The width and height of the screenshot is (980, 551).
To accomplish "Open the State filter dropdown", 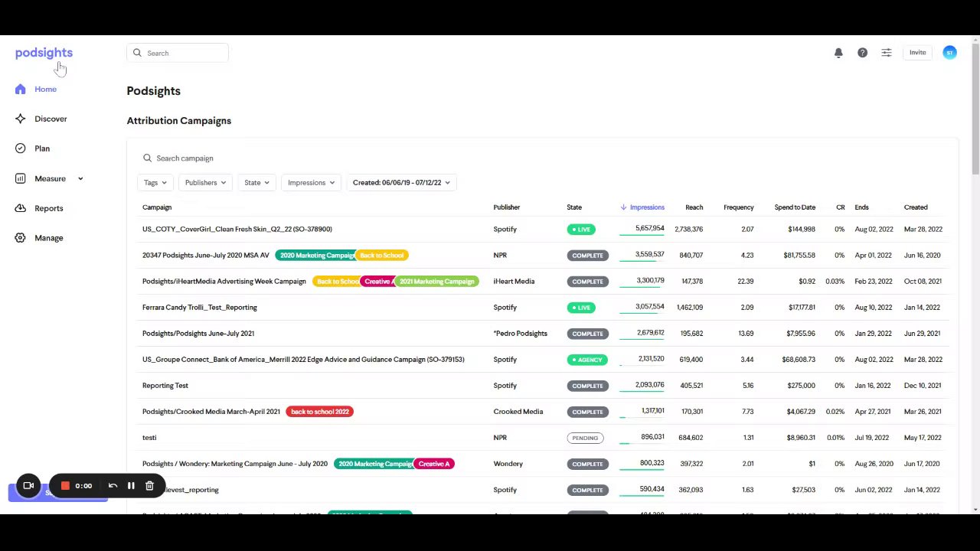I will coord(256,183).
